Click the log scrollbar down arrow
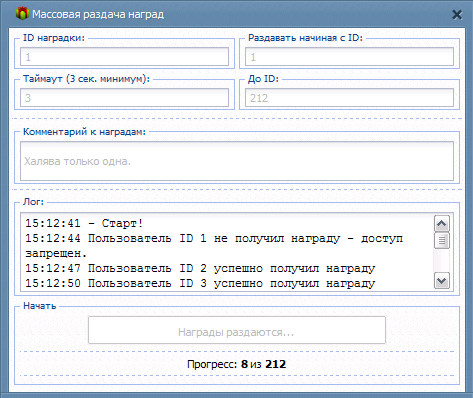The width and height of the screenshot is (473, 398). (x=442, y=281)
